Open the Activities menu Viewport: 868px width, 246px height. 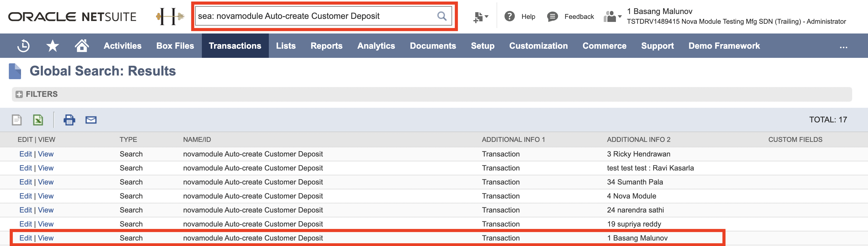[x=123, y=46]
